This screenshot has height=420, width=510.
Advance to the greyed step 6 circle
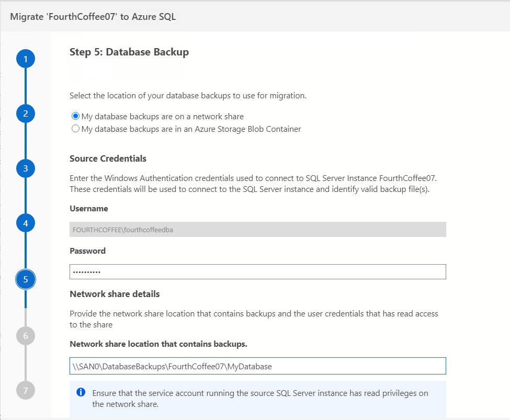25,335
